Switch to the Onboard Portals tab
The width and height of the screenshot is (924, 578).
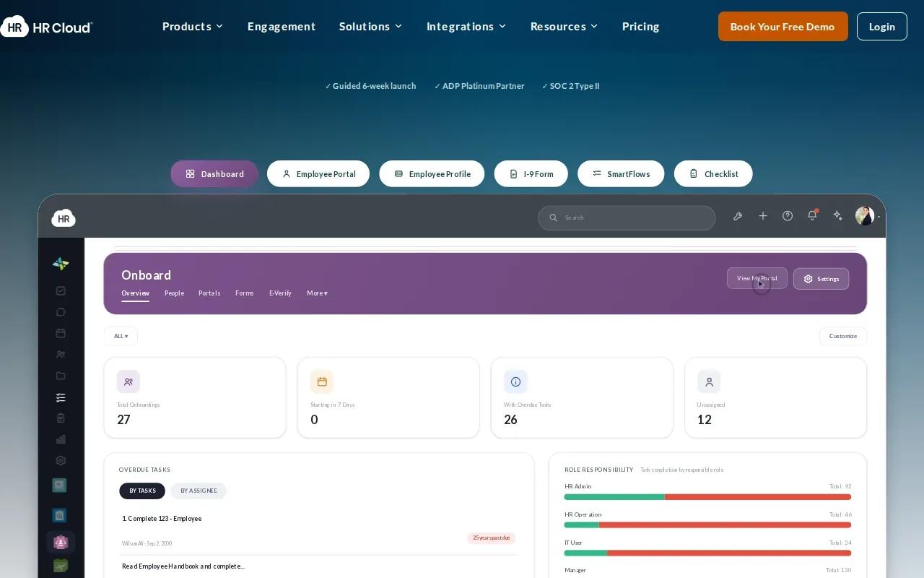[x=209, y=293]
